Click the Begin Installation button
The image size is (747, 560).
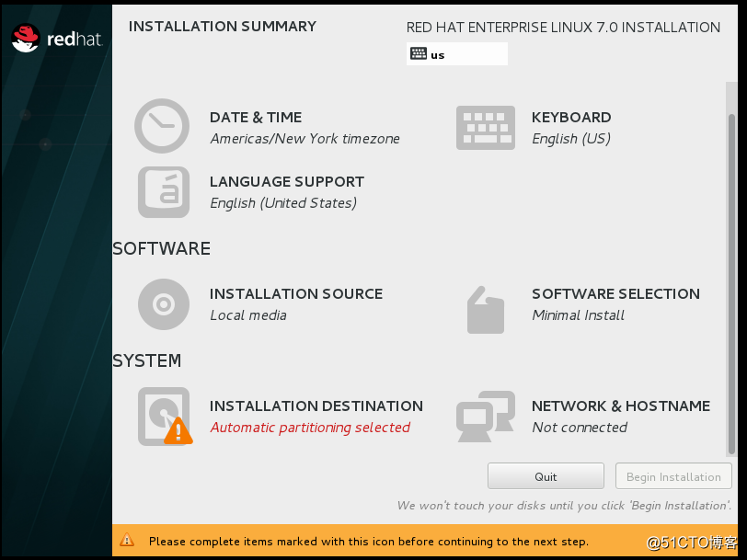(673, 476)
